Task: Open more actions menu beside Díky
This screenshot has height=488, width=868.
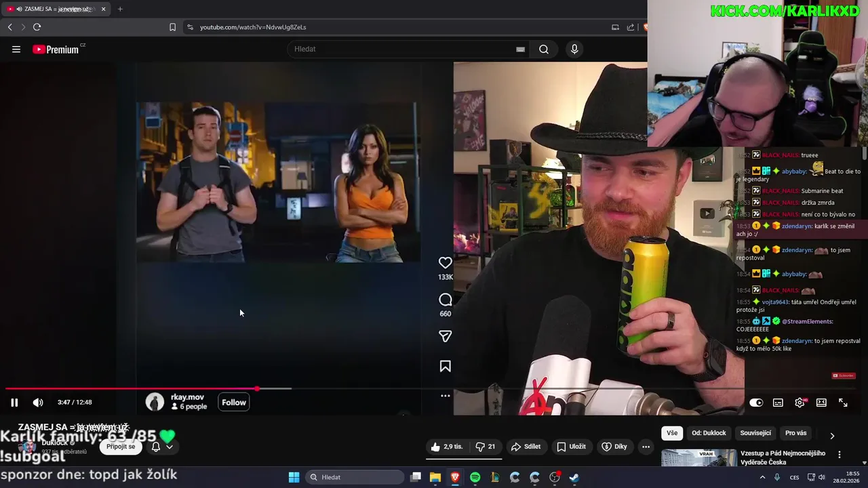Action: click(646, 447)
